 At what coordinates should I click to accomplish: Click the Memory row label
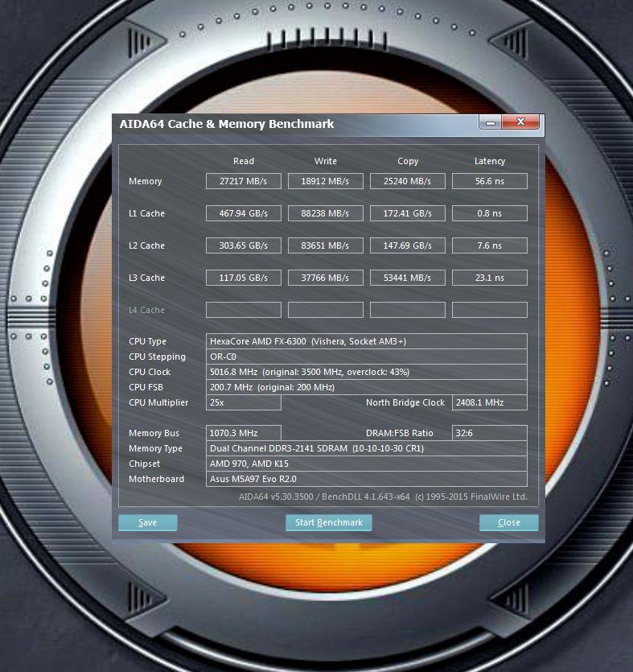click(146, 181)
